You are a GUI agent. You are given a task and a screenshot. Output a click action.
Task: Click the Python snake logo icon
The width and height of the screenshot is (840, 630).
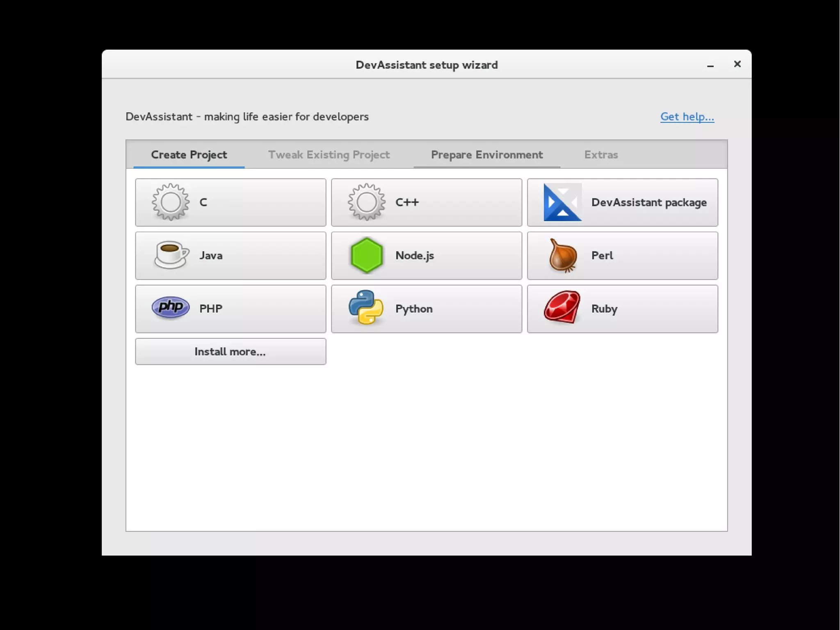(366, 308)
